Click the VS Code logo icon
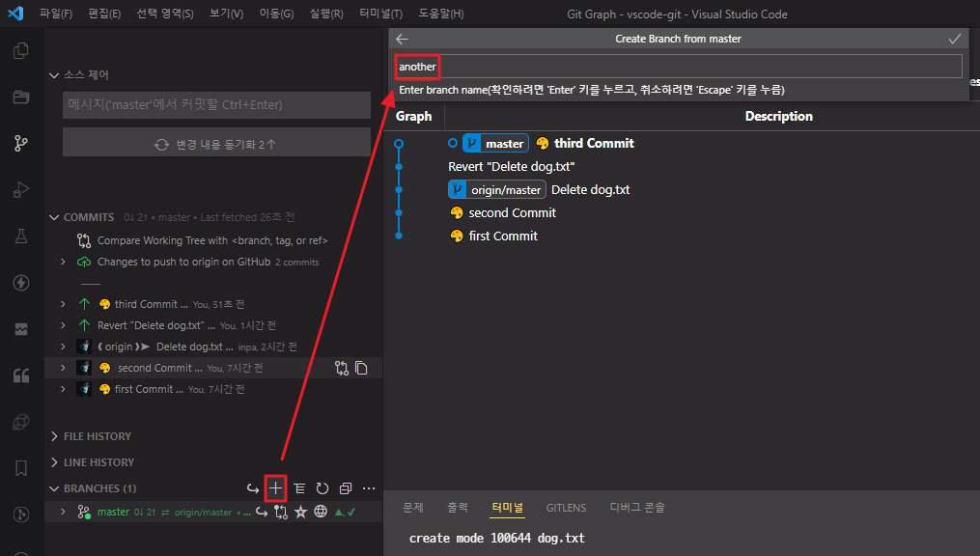 coord(15,14)
